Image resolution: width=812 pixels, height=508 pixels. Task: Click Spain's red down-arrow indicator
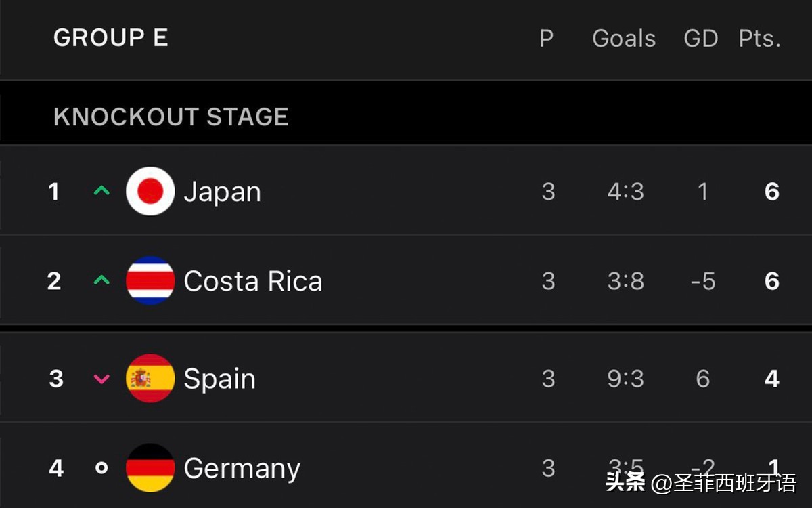click(x=101, y=379)
